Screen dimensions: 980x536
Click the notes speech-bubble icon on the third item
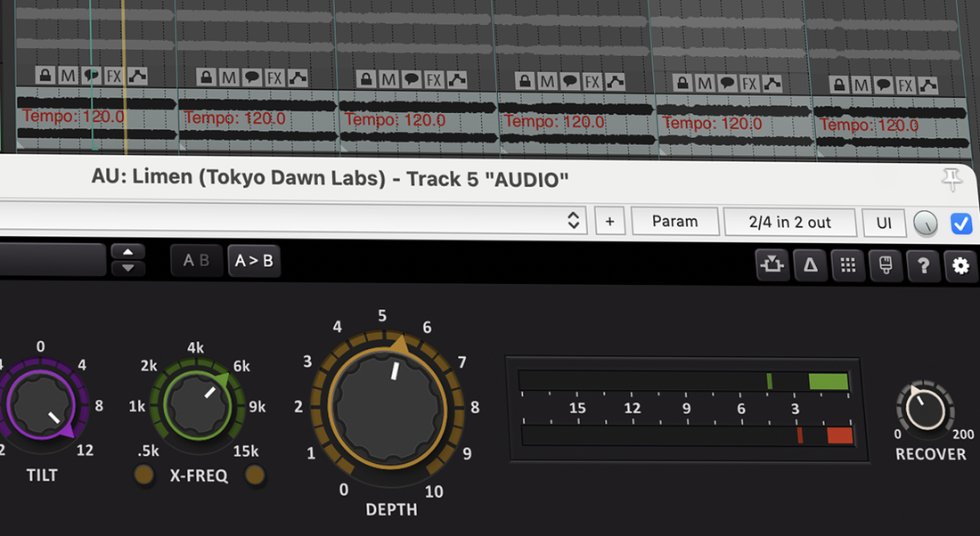tap(412, 79)
